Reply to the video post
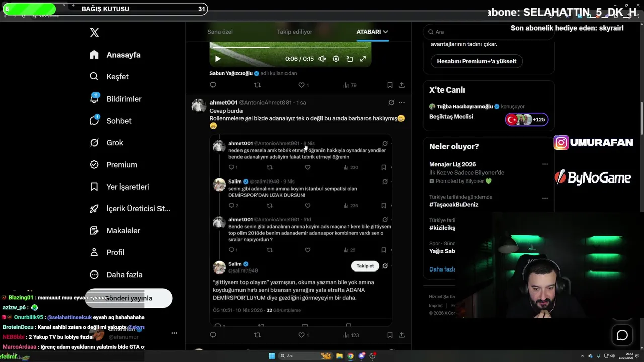Viewport: 644px width, 362px height. pyautogui.click(x=213, y=85)
